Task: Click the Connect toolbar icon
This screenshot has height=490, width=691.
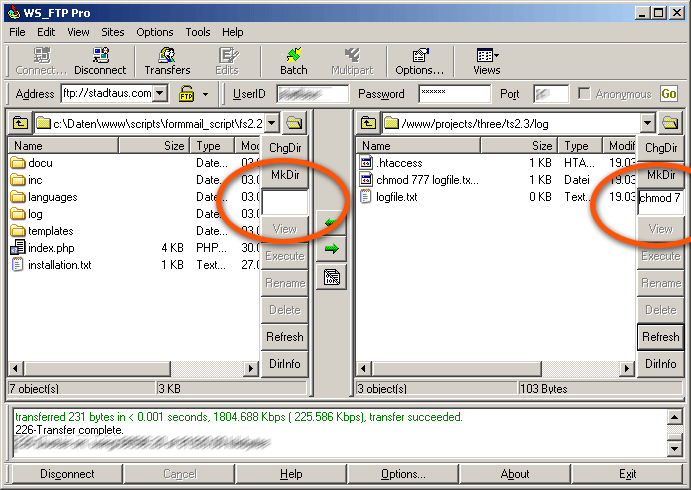Action: (x=41, y=61)
